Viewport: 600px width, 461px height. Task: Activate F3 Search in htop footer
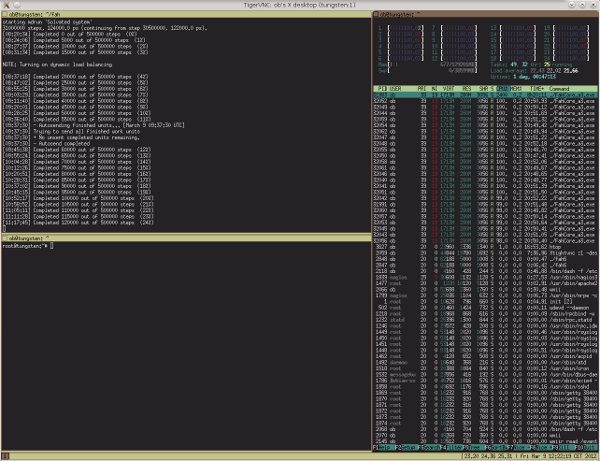point(428,448)
